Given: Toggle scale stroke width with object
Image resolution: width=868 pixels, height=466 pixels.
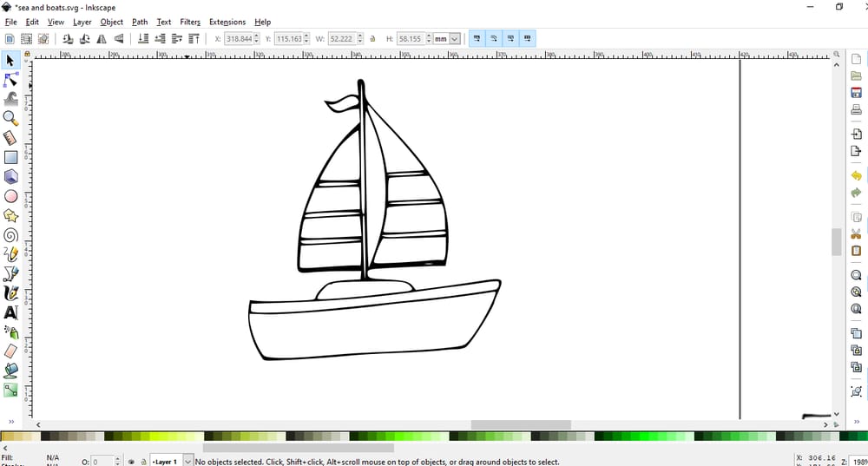Looking at the screenshot, I should [477, 39].
